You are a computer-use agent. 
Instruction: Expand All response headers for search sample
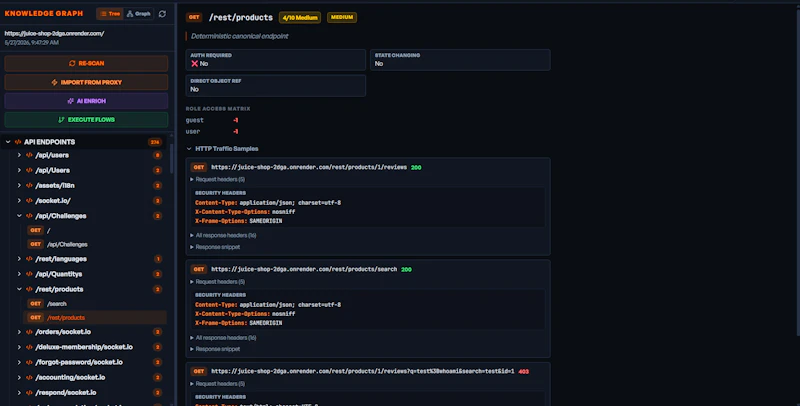pyautogui.click(x=223, y=338)
